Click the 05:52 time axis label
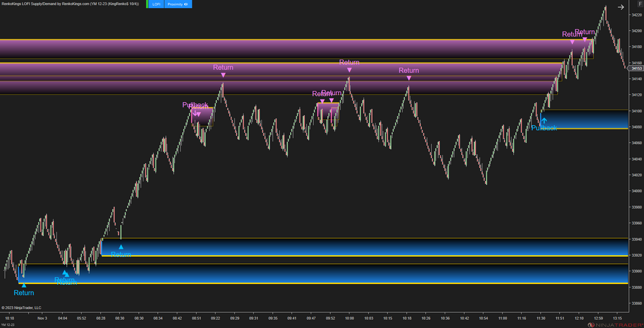 click(x=82, y=318)
